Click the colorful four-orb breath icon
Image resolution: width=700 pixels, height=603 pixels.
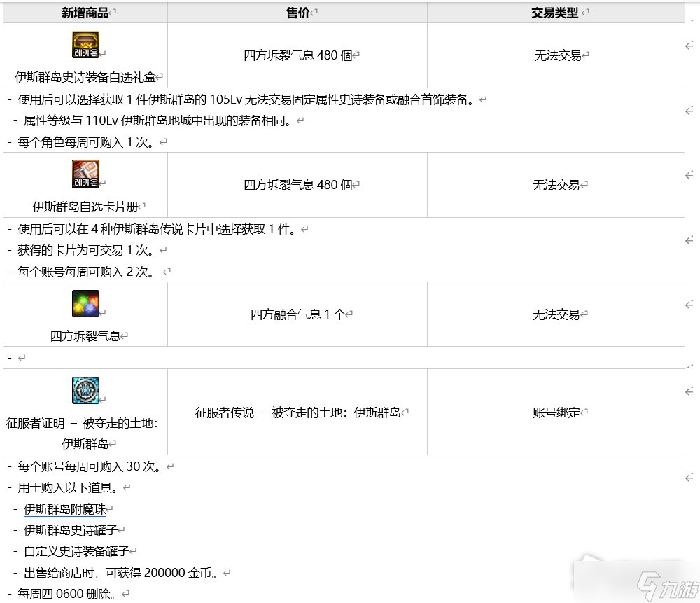[85, 303]
